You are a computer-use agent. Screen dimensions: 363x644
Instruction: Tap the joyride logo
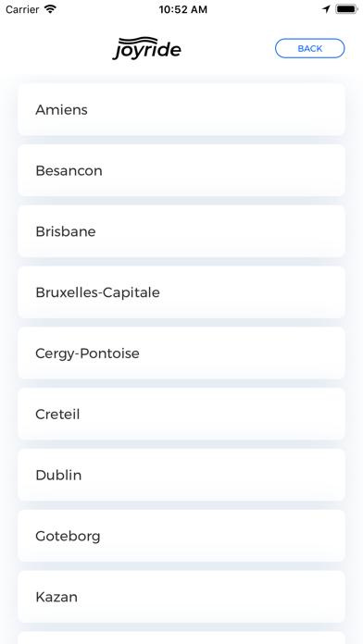pos(146,48)
